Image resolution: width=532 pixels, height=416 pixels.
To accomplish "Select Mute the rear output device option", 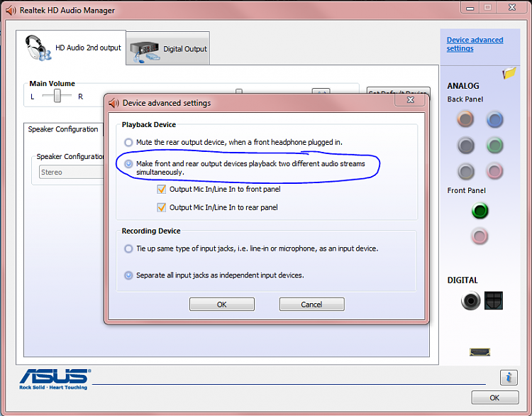I will tap(128, 142).
